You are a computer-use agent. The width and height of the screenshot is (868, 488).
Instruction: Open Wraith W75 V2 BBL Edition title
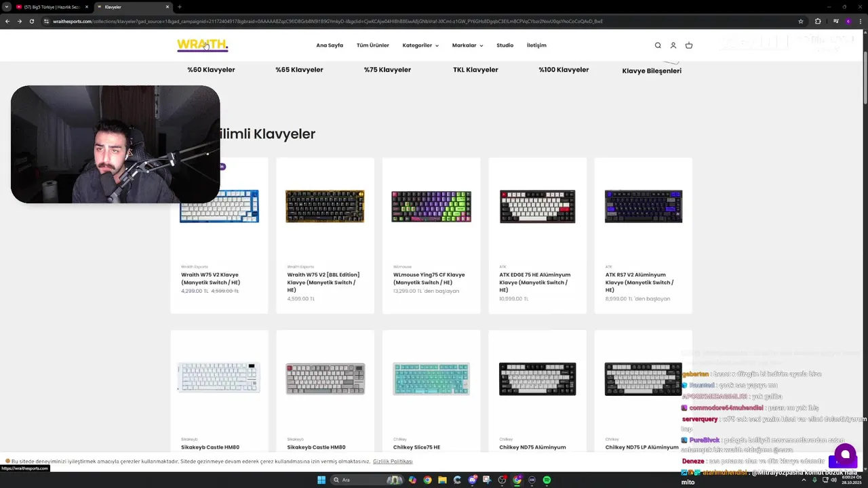(323, 282)
